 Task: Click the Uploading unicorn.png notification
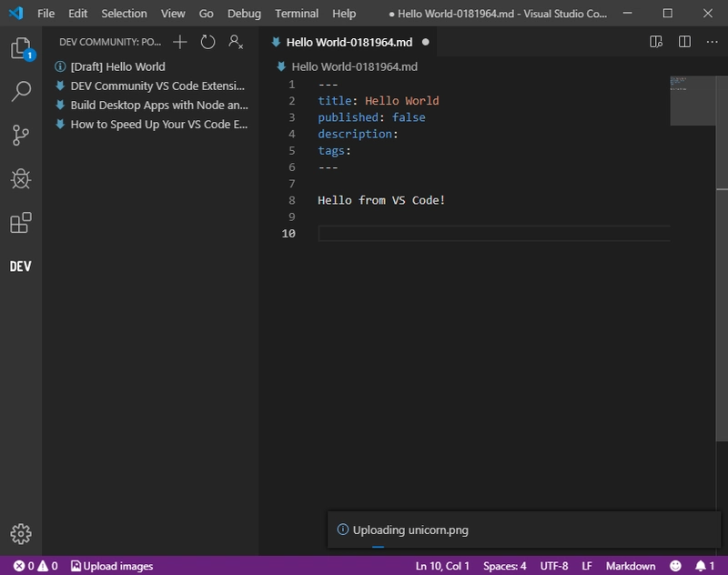pyautogui.click(x=524, y=530)
